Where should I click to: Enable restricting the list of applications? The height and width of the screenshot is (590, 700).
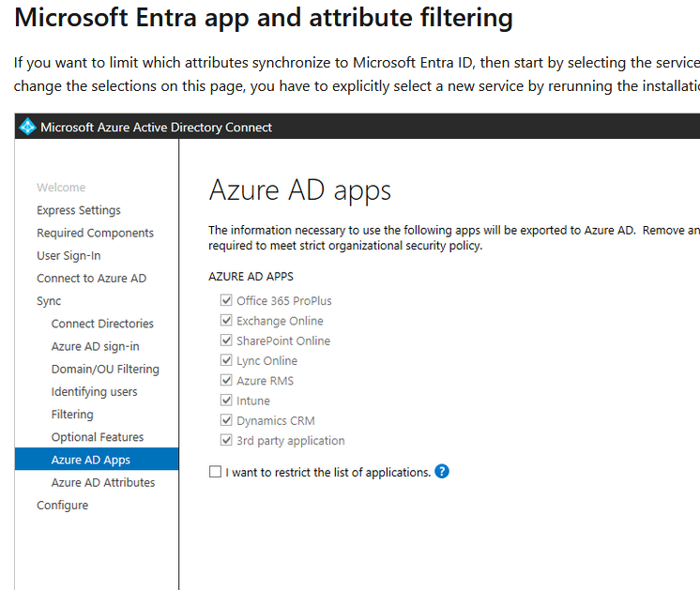coord(215,472)
